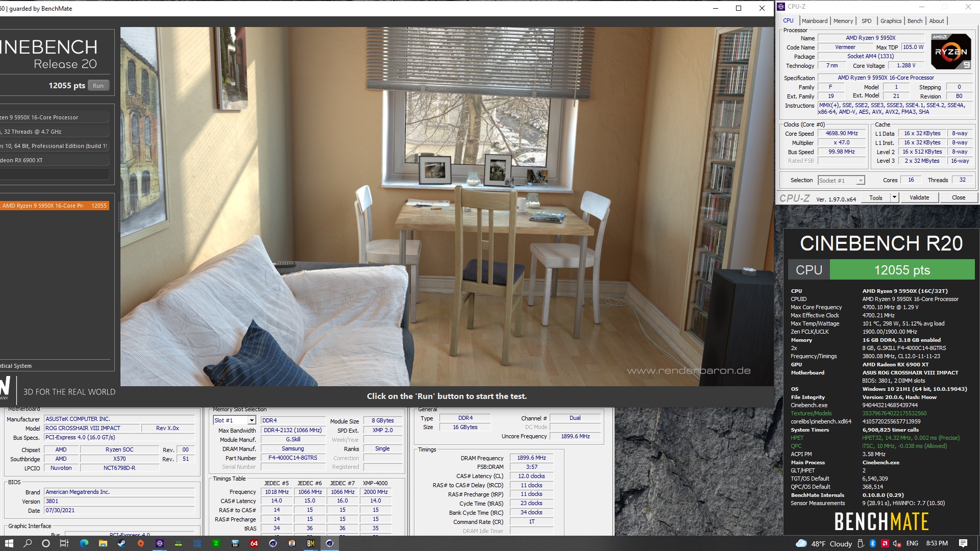This screenshot has height=551, width=980.
Task: Open the SPD tab in CPU-Z
Action: point(867,21)
